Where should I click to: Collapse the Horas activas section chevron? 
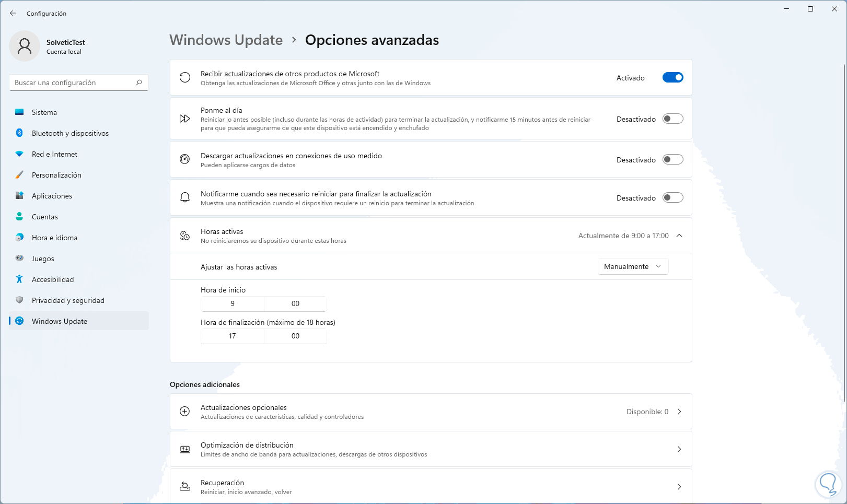click(x=679, y=236)
